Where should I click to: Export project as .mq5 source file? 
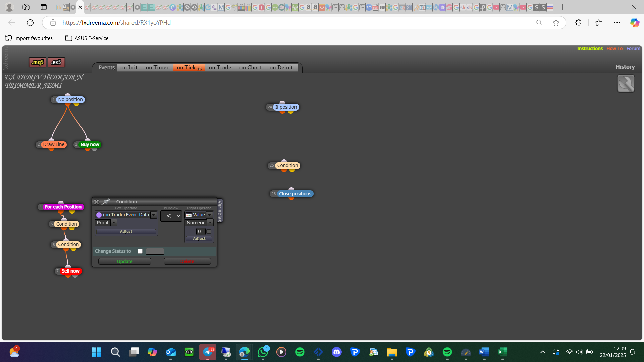tap(37, 62)
